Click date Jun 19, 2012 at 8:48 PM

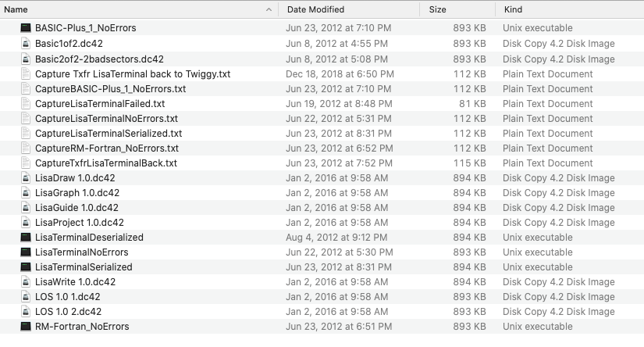[339, 104]
